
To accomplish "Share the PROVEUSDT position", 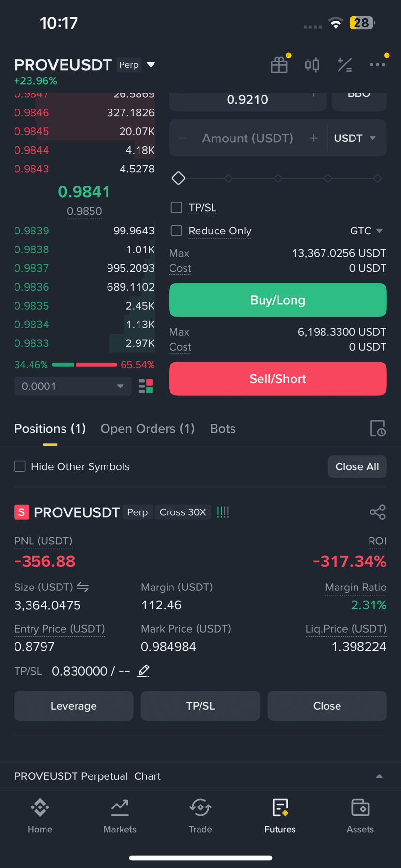I will point(377,512).
